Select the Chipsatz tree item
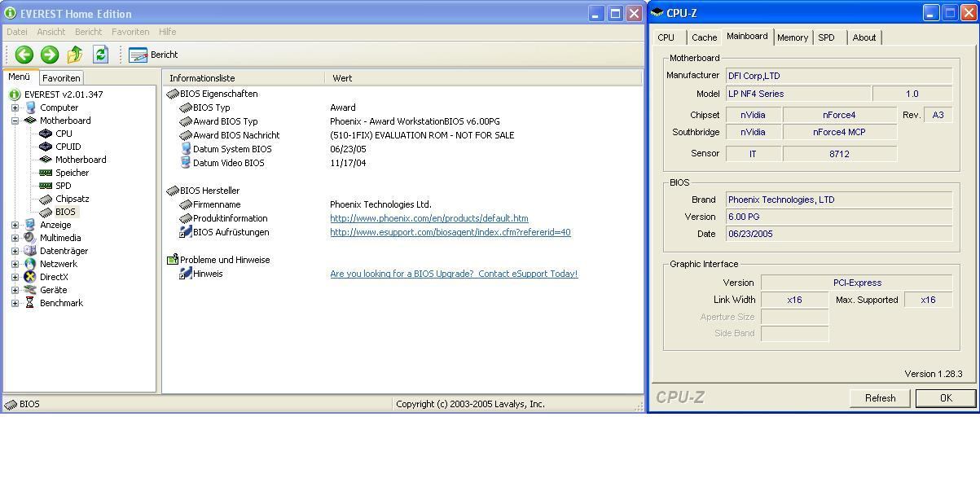The height and width of the screenshot is (487, 980). click(73, 199)
